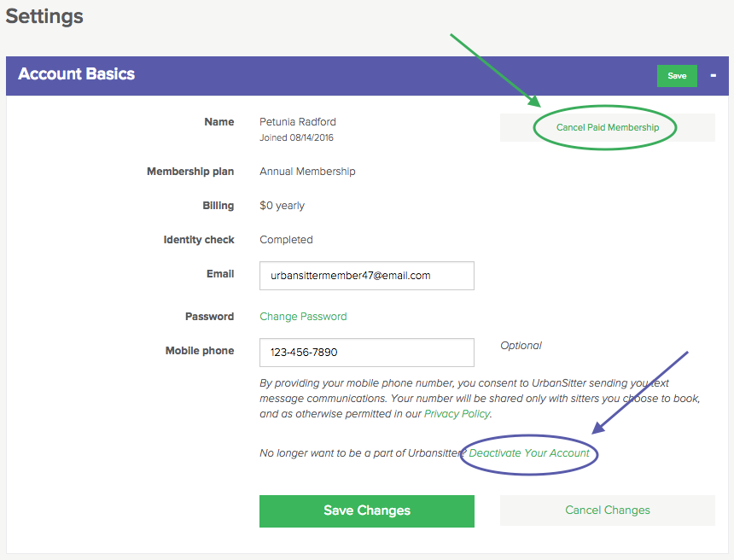Click the small green Save button in header

[x=677, y=76]
